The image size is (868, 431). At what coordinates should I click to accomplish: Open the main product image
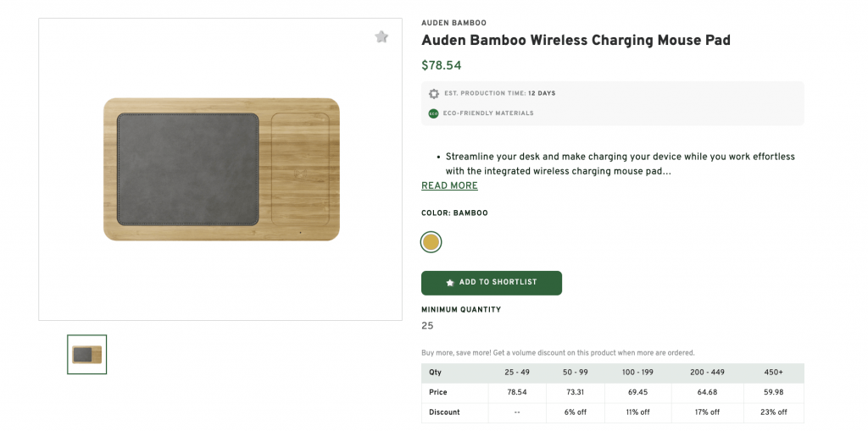pyautogui.click(x=220, y=169)
